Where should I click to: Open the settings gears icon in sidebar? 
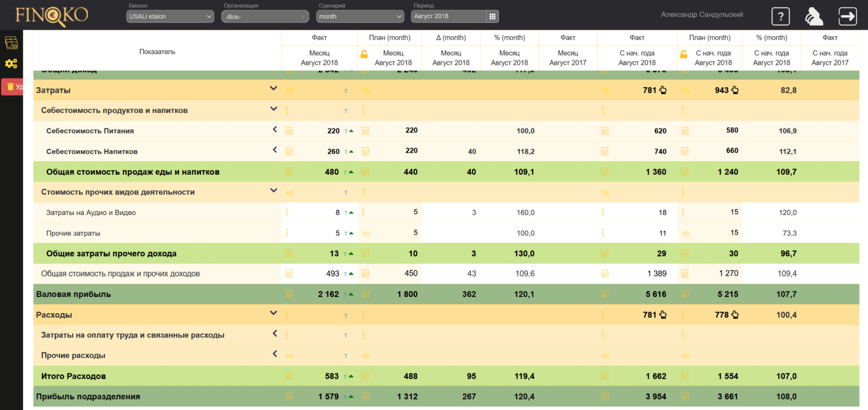click(x=11, y=63)
